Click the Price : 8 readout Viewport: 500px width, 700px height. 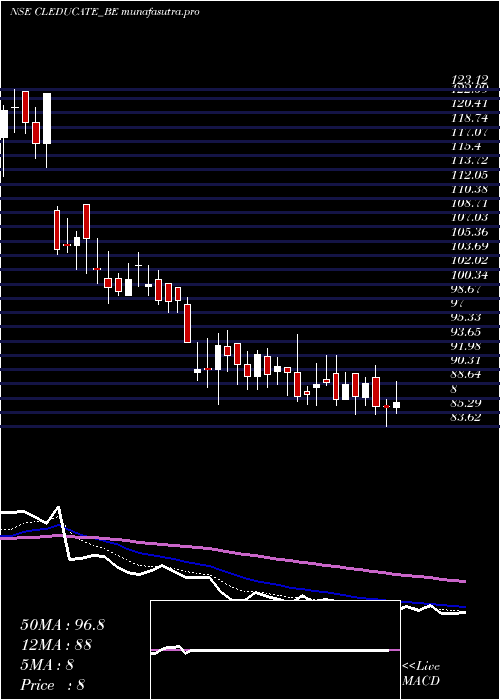tap(53, 685)
